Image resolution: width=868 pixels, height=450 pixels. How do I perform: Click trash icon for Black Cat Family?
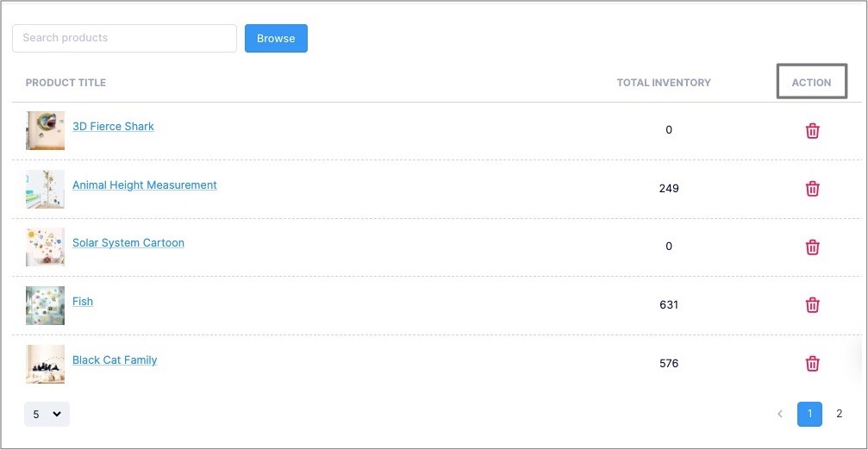click(812, 364)
